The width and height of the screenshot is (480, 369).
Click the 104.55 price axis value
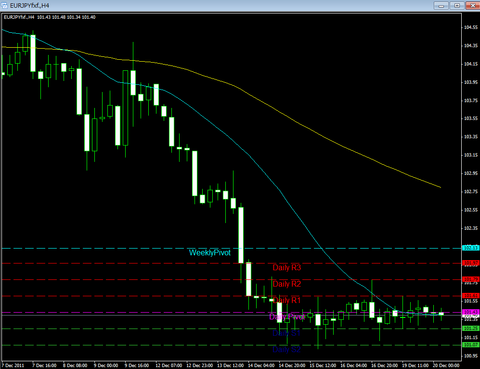click(471, 27)
